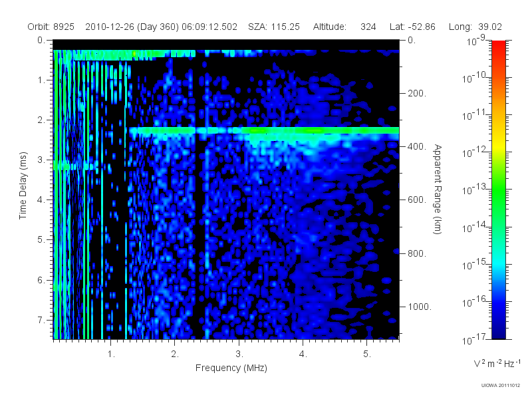The width and height of the screenshot is (532, 399).
Task: Click the 800. km apparent range tick label
Action: (417, 253)
